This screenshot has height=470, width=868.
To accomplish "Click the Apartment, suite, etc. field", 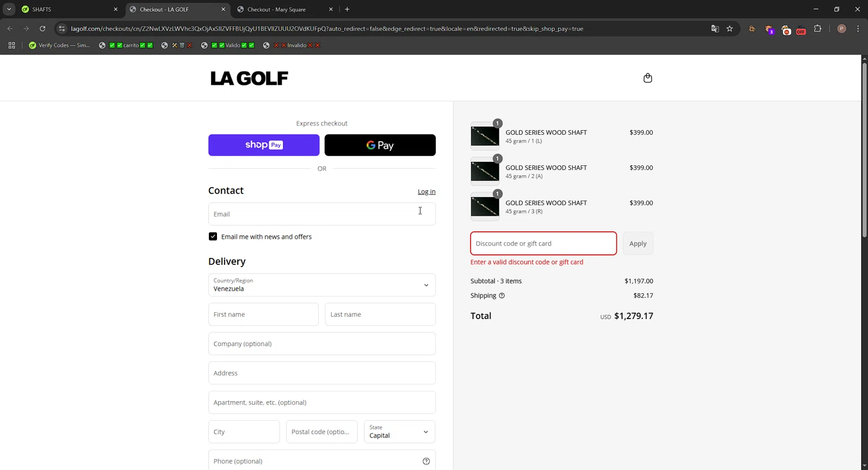I will point(322,402).
